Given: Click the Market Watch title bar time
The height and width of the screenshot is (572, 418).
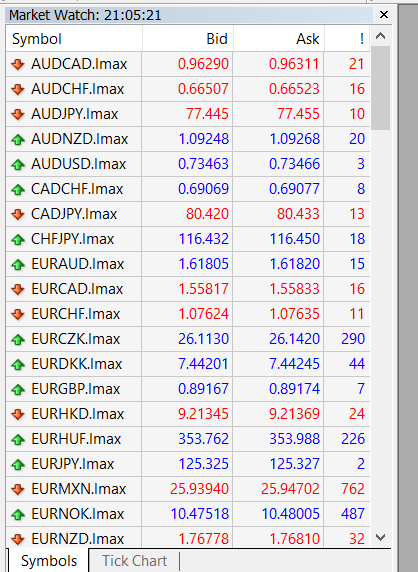Looking at the screenshot, I should click(132, 15).
